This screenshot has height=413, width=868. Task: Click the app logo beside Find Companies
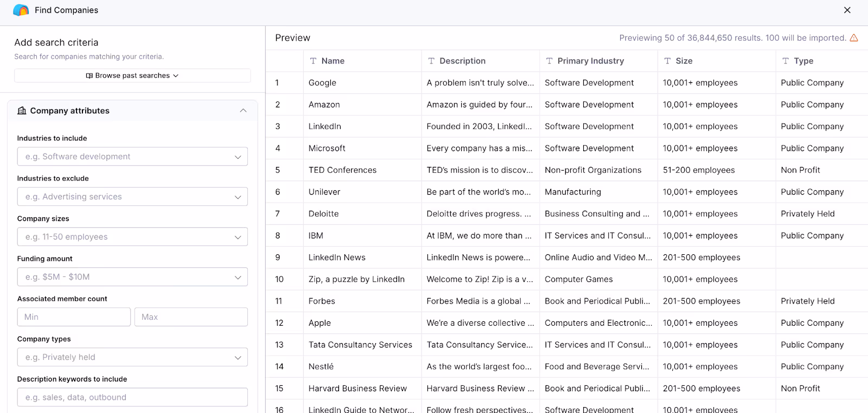tap(21, 10)
